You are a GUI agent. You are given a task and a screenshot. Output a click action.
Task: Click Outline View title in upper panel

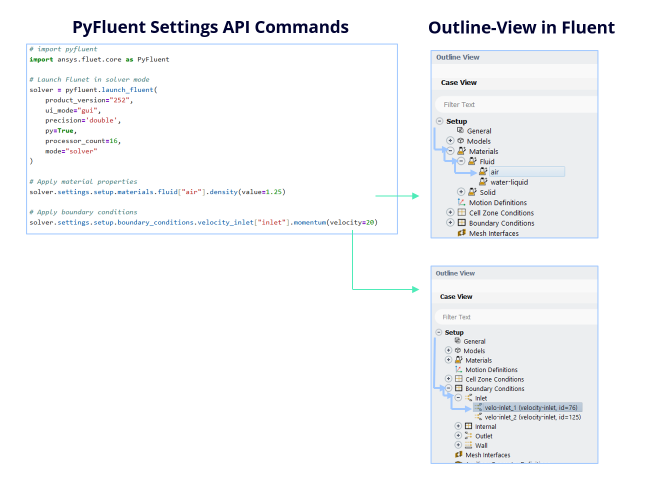pos(458,57)
